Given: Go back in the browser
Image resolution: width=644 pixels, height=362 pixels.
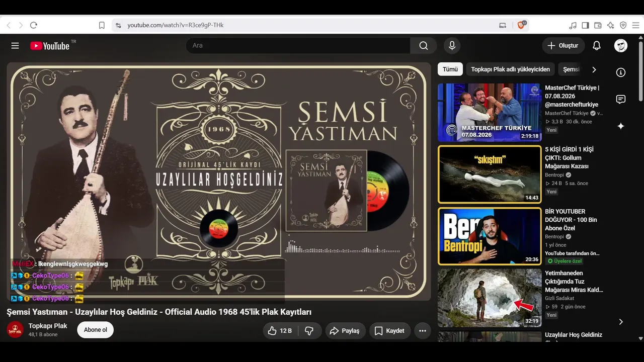Looking at the screenshot, I should click(x=9, y=25).
